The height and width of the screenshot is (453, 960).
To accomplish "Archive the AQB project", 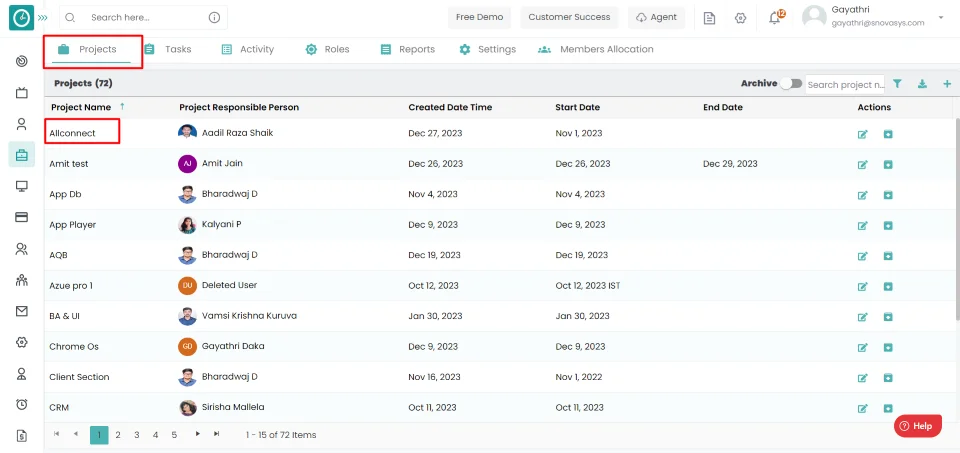I will pyautogui.click(x=888, y=256).
